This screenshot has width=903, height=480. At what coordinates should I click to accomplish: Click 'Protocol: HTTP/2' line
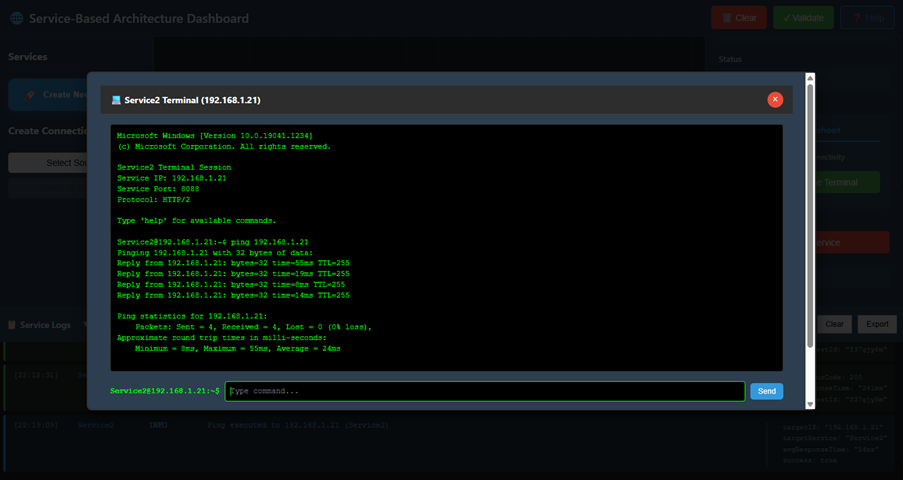(x=153, y=199)
